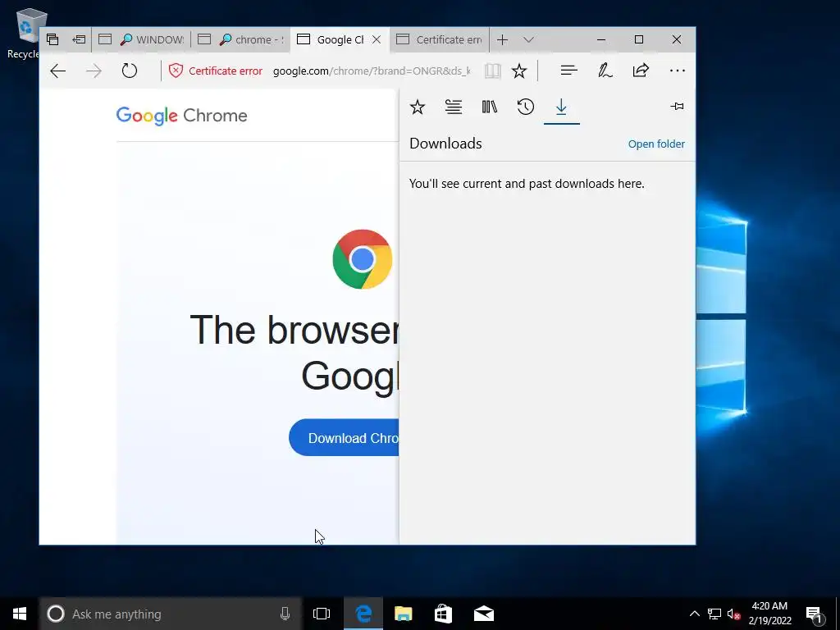Open a new tab with plus button
840x630 pixels.
pyautogui.click(x=502, y=39)
